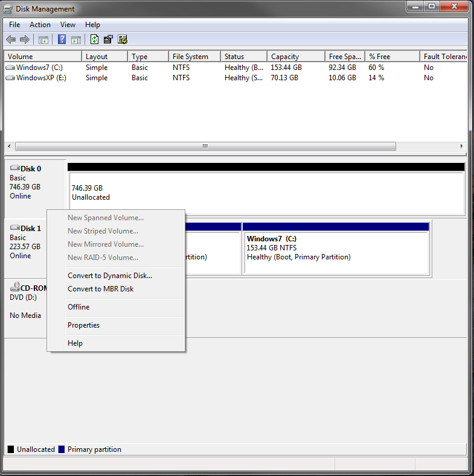Image resolution: width=474 pixels, height=476 pixels.
Task: Sort by the Status column header
Action: click(244, 57)
